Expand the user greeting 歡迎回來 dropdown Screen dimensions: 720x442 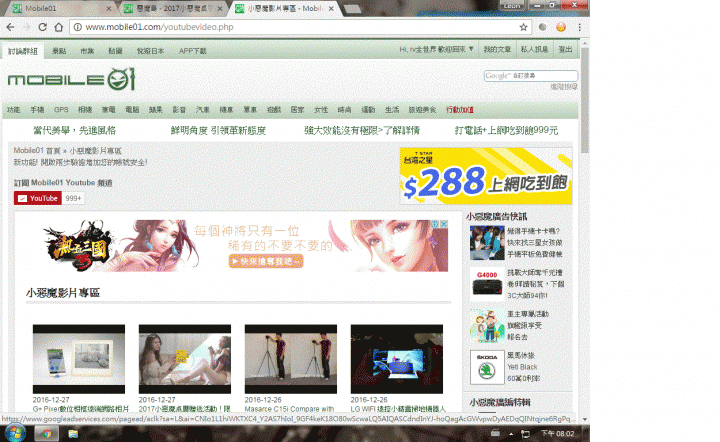tap(437, 49)
